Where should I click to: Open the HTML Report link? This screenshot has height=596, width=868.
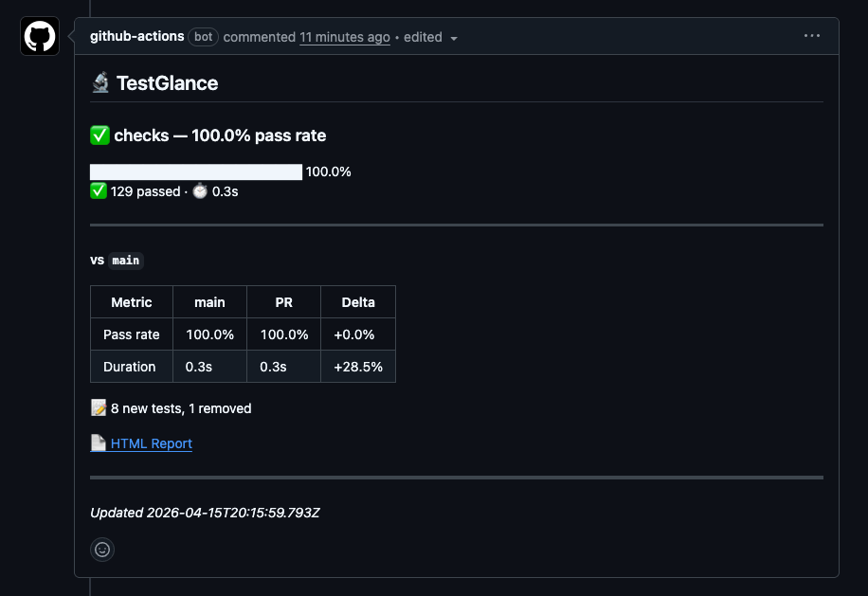tap(152, 443)
